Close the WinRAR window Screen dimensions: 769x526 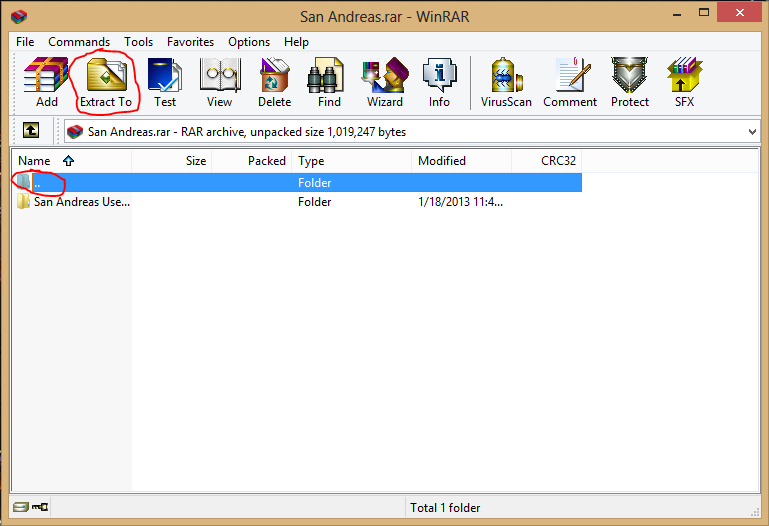(x=740, y=13)
